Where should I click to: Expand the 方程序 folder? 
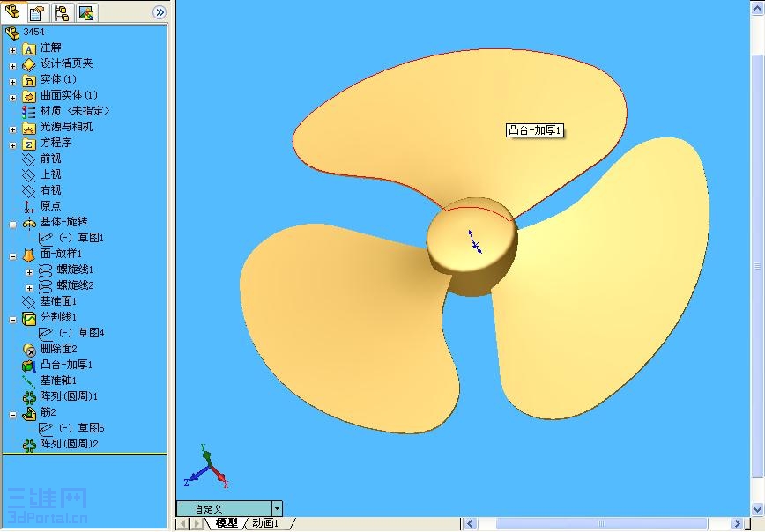click(12, 145)
